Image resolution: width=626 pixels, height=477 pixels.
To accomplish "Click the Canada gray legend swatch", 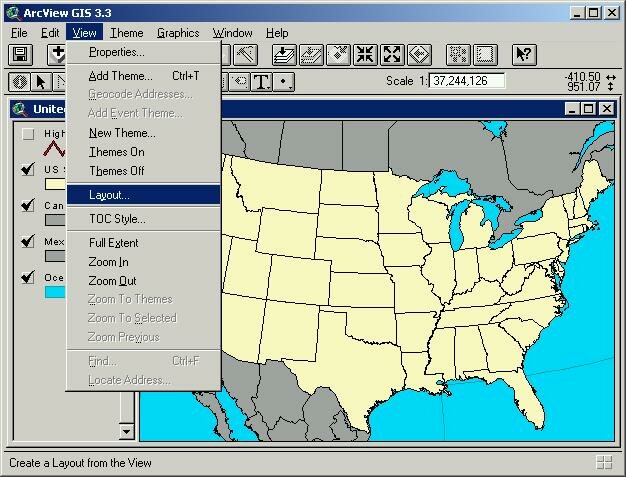I will click(55, 220).
